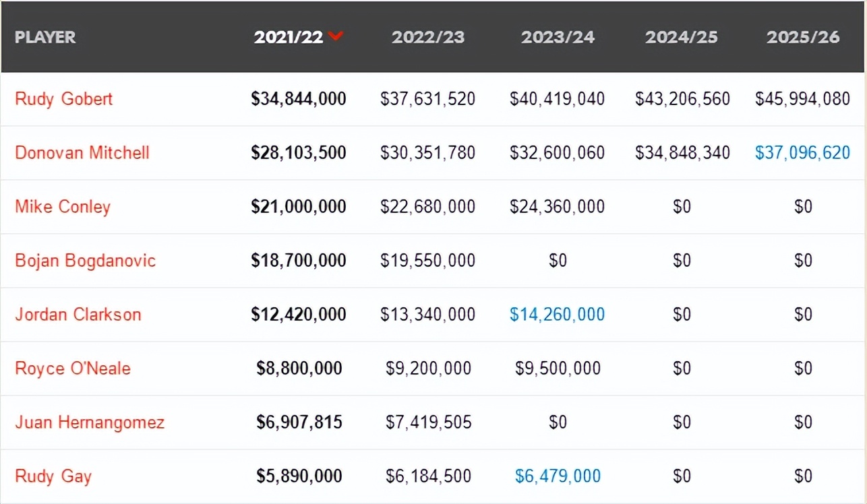Select Mike Conley's $22,680,000 value
The width and height of the screenshot is (867, 504).
click(428, 207)
